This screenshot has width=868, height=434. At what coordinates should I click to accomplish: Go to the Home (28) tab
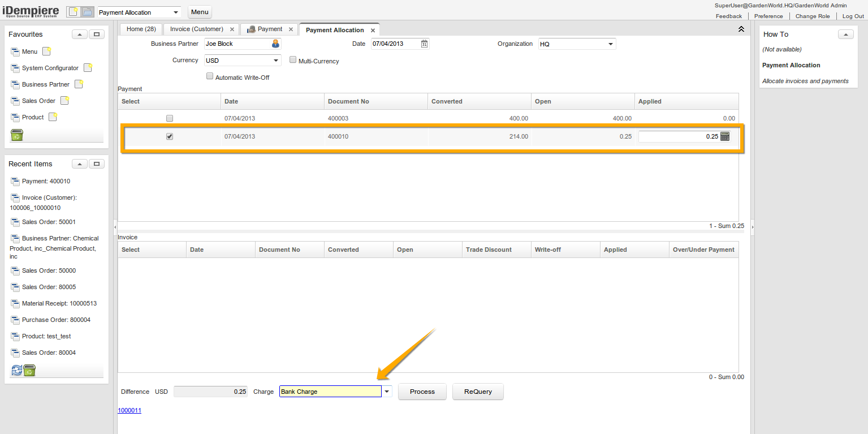click(x=141, y=29)
